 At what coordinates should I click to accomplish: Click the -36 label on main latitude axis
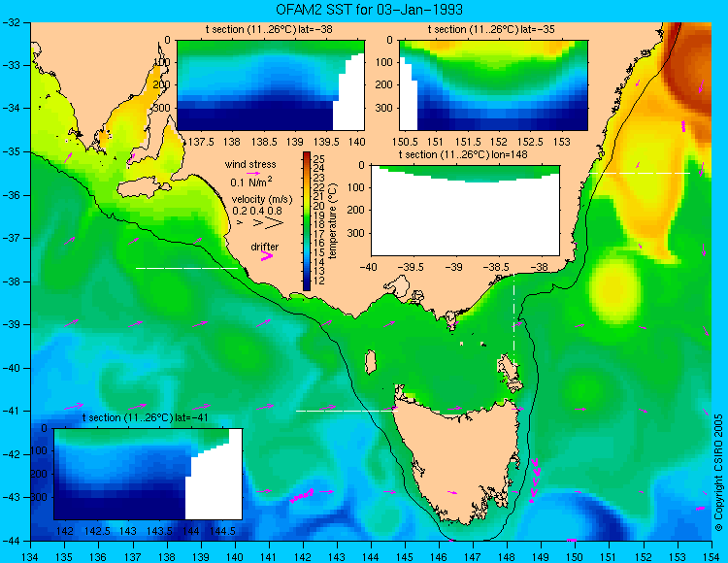click(x=11, y=195)
